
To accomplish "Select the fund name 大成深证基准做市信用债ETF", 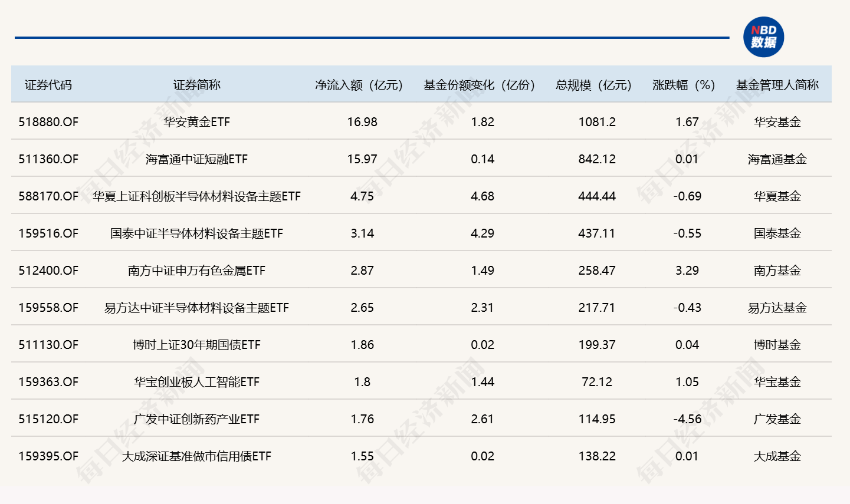I will point(196,456).
